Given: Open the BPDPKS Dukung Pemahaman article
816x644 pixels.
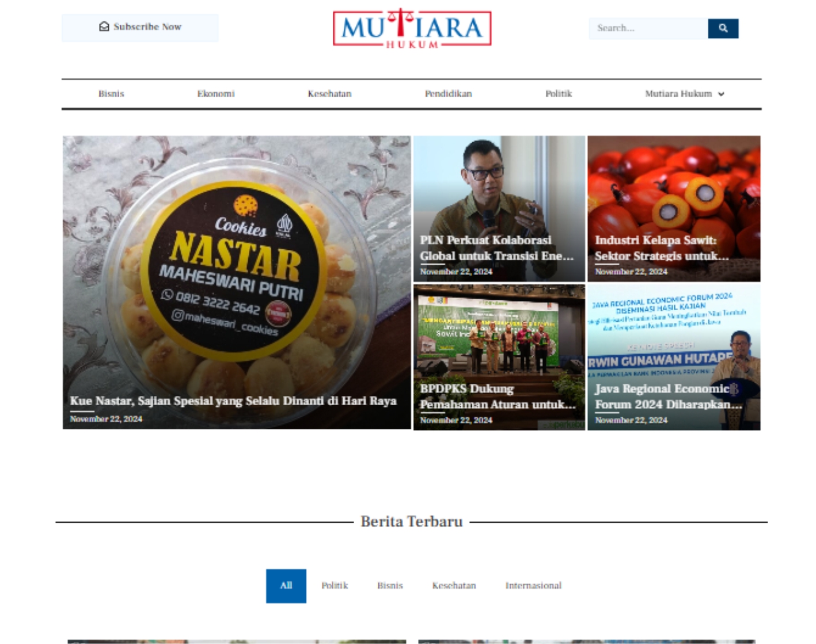Looking at the screenshot, I should tap(498, 397).
